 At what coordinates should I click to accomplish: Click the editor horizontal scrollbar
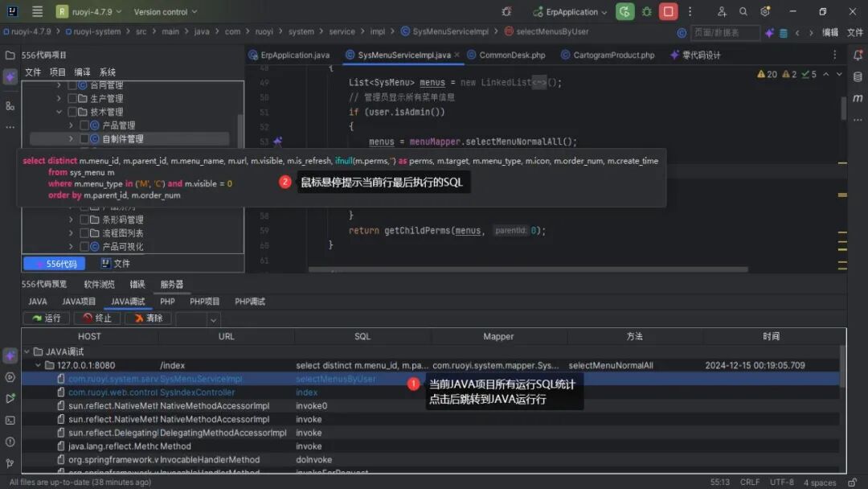tap(528, 269)
